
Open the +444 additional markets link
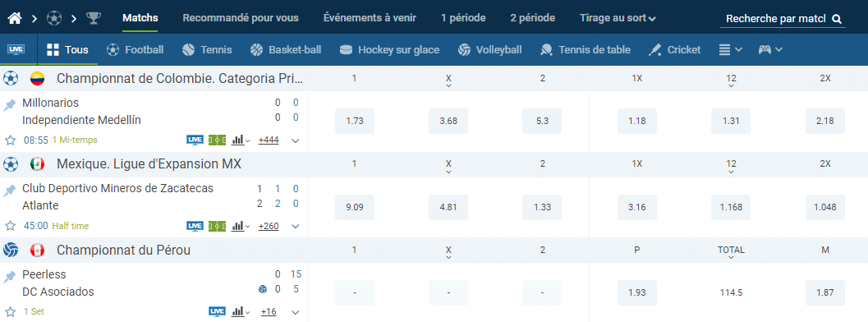pyautogui.click(x=269, y=140)
